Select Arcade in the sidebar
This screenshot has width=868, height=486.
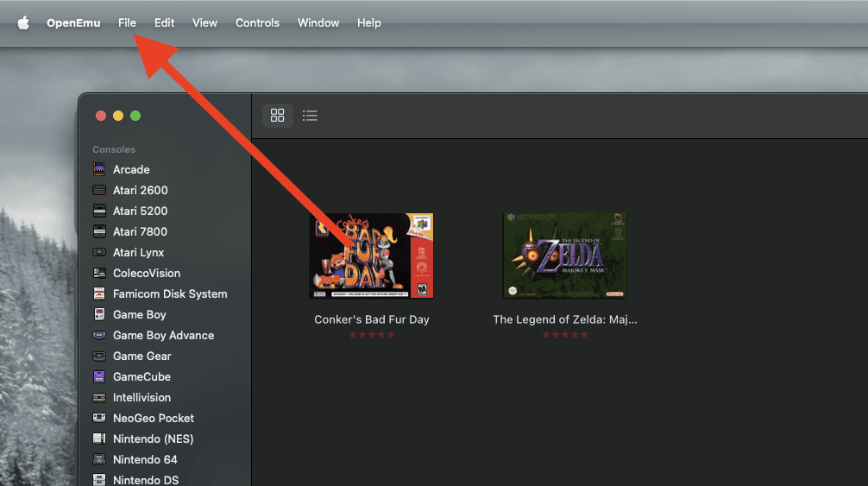point(131,169)
